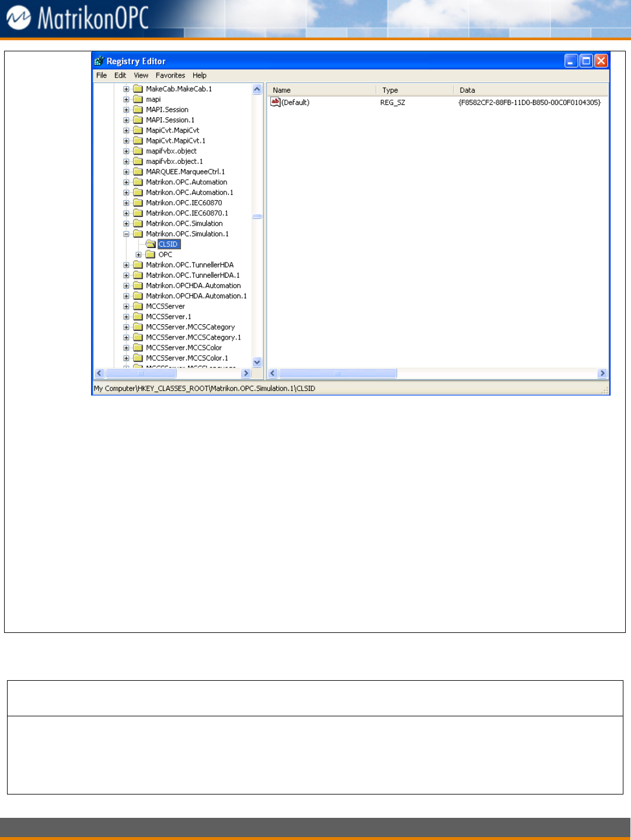Click tree pane vertical scrollbar thumb
Image resolution: width=631 pixels, height=840 pixels.
(257, 216)
